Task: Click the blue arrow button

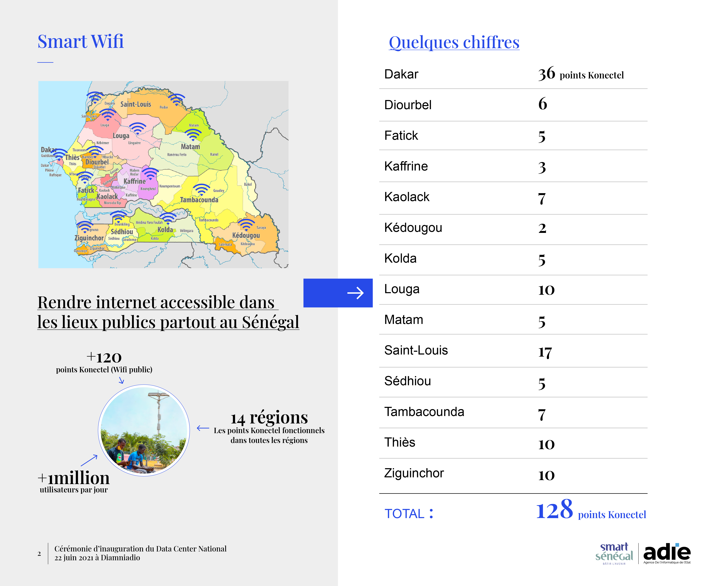Action: point(338,293)
